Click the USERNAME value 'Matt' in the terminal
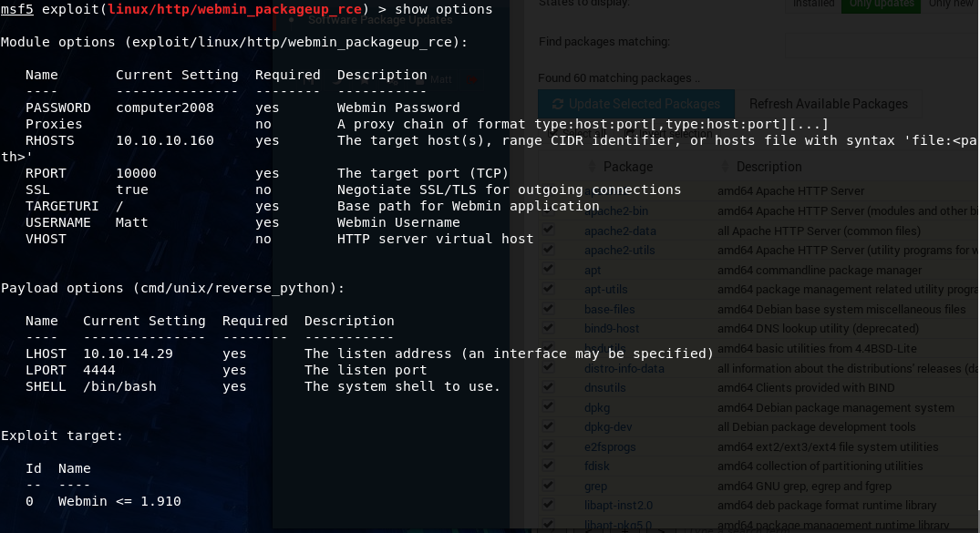Viewport: 980px width, 533px height. (132, 222)
